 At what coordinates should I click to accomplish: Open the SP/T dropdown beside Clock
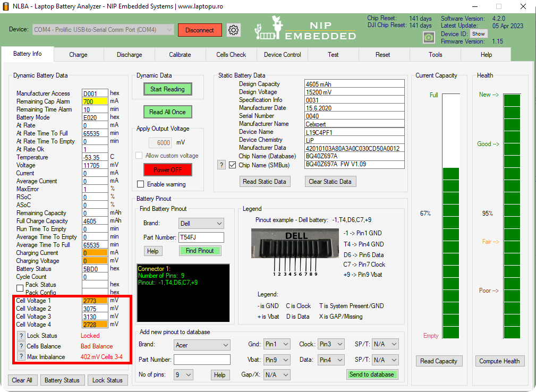pyautogui.click(x=385, y=344)
